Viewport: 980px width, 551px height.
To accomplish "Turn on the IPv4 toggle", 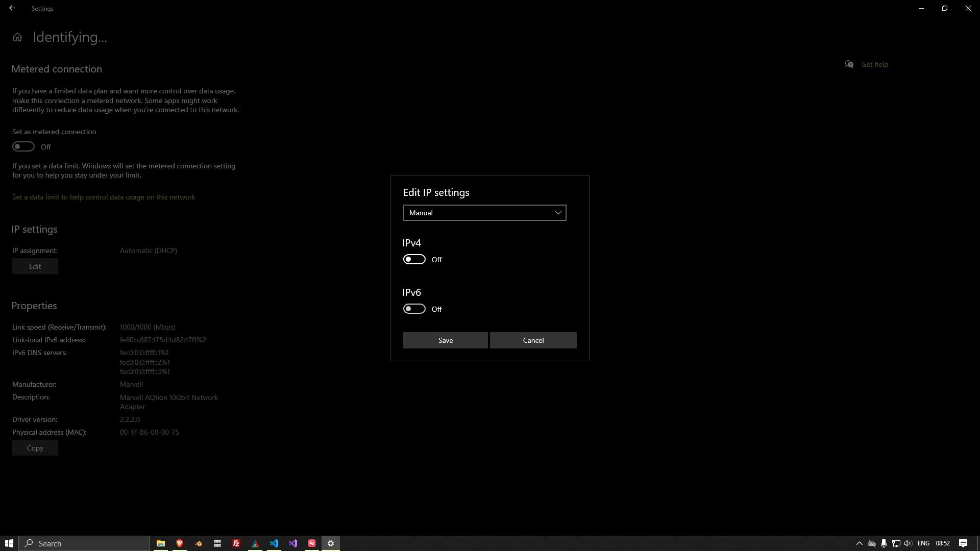I will (414, 259).
